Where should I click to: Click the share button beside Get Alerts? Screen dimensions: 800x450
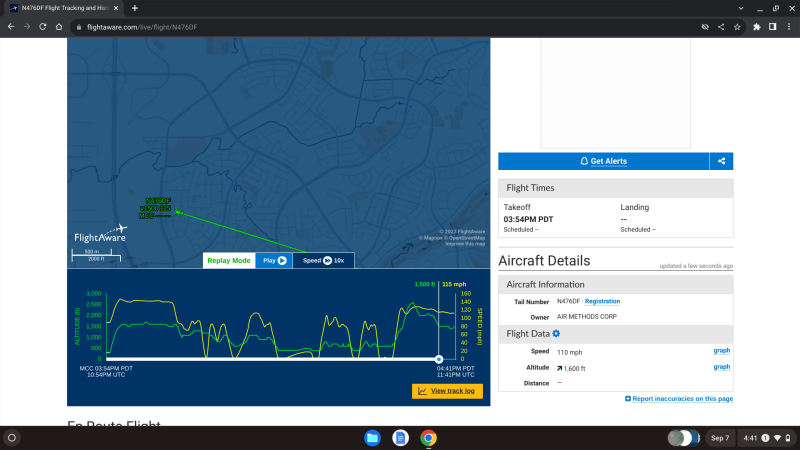pos(721,161)
